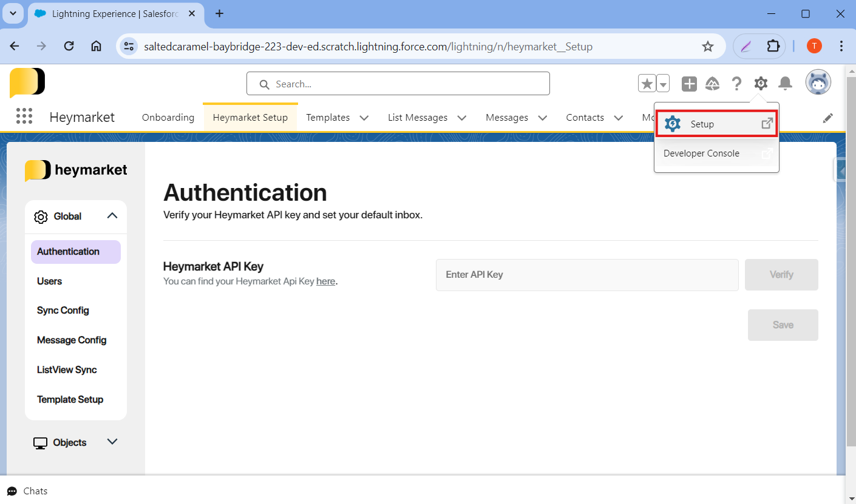Open the Salesforce Help question mark
The height and width of the screenshot is (504, 856).
736,84
